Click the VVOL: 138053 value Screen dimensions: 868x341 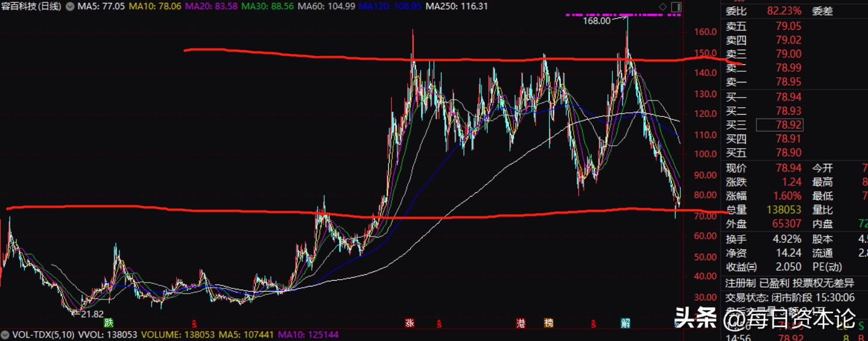(x=107, y=335)
